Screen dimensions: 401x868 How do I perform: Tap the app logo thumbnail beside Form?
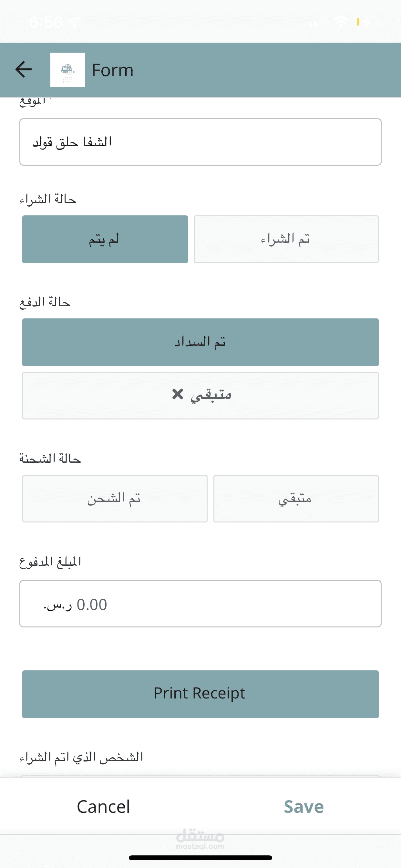coord(68,70)
